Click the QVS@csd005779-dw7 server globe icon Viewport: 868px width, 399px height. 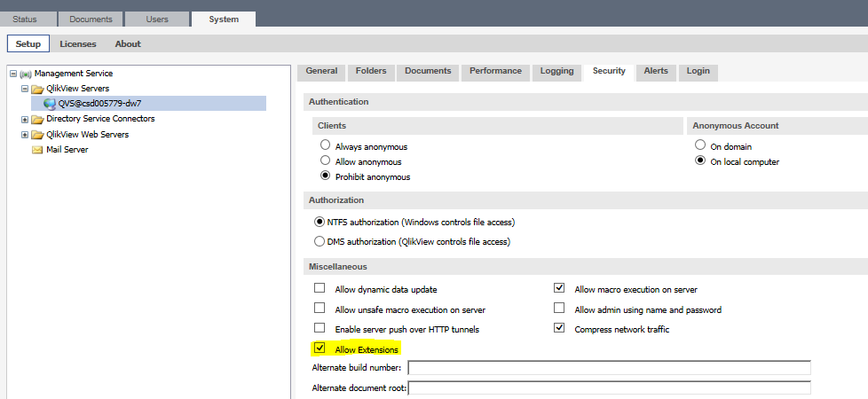[x=49, y=104]
